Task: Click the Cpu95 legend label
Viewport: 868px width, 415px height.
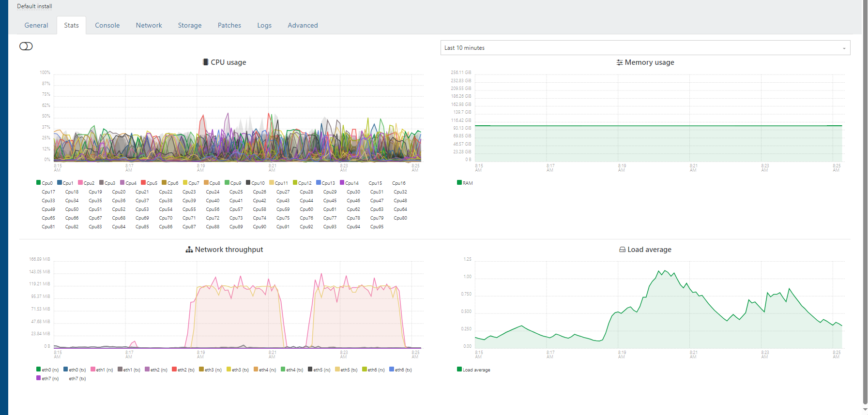Action: click(377, 227)
